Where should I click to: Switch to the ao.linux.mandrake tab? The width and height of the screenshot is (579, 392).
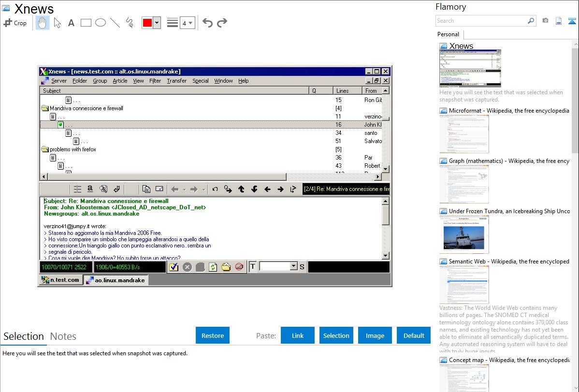click(x=116, y=280)
